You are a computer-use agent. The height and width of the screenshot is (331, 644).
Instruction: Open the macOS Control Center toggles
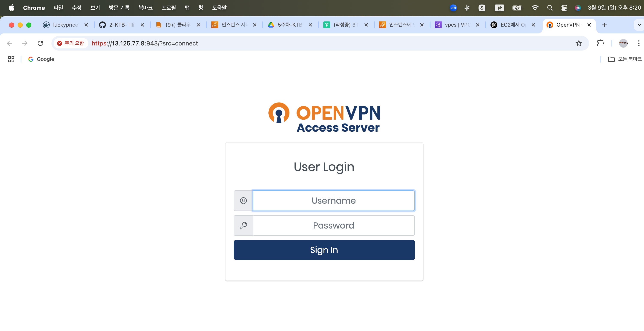(564, 8)
